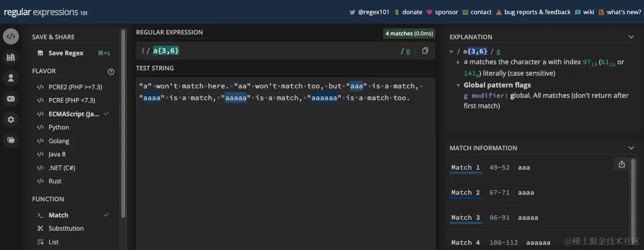This screenshot has height=250, width=644.
Task: Open the sponsor link
Action: point(447,12)
